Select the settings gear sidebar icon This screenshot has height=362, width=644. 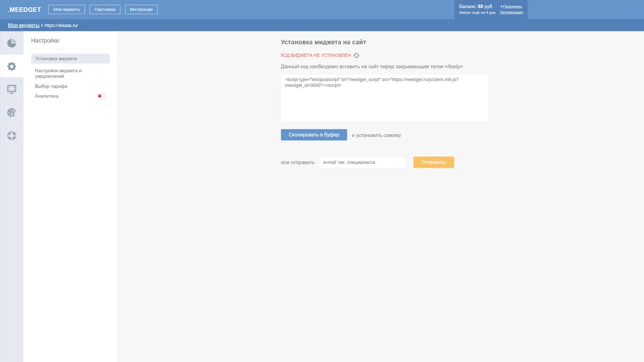pyautogui.click(x=11, y=66)
